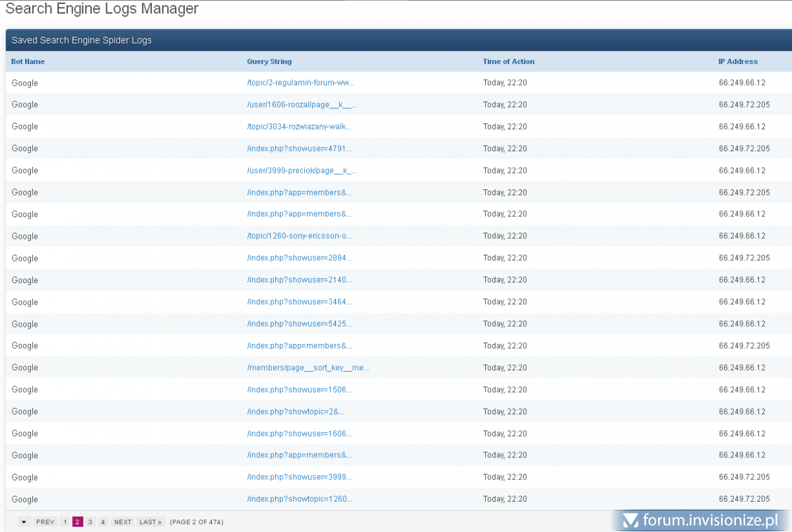Jump to page 4 of logs
The width and height of the screenshot is (792, 532).
pos(103,522)
